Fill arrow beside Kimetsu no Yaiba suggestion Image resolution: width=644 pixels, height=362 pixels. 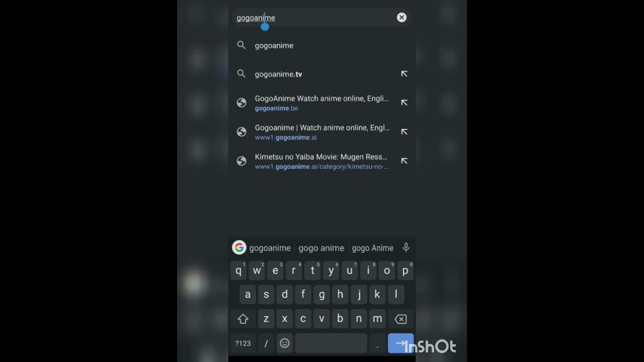pos(404,161)
